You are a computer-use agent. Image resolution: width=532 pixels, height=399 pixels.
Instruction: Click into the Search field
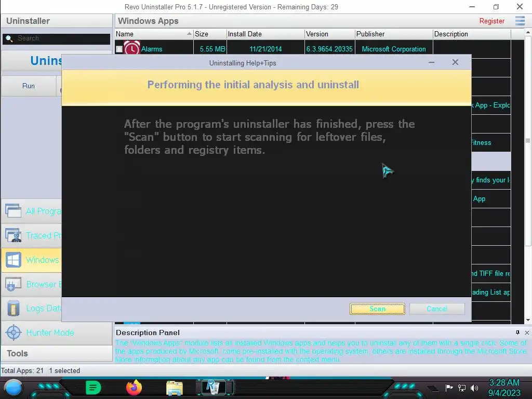[56, 38]
